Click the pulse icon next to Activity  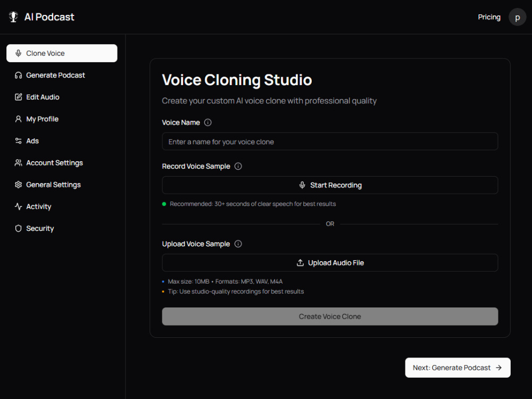[x=18, y=206]
